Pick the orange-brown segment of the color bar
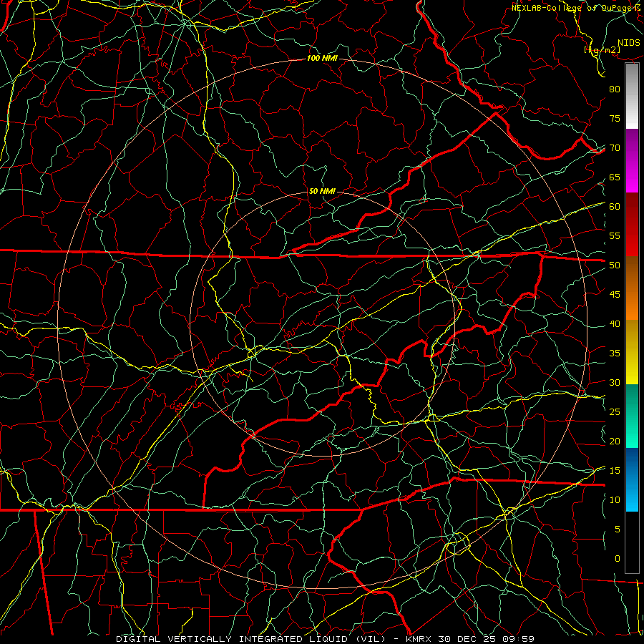This screenshot has height=644, width=644. pos(632,288)
